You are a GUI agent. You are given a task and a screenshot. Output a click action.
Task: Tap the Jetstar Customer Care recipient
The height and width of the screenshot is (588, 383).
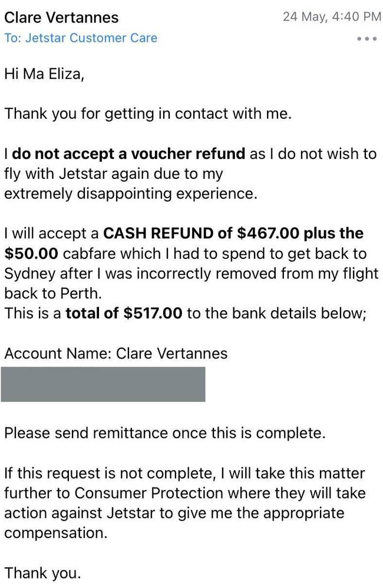coord(91,38)
